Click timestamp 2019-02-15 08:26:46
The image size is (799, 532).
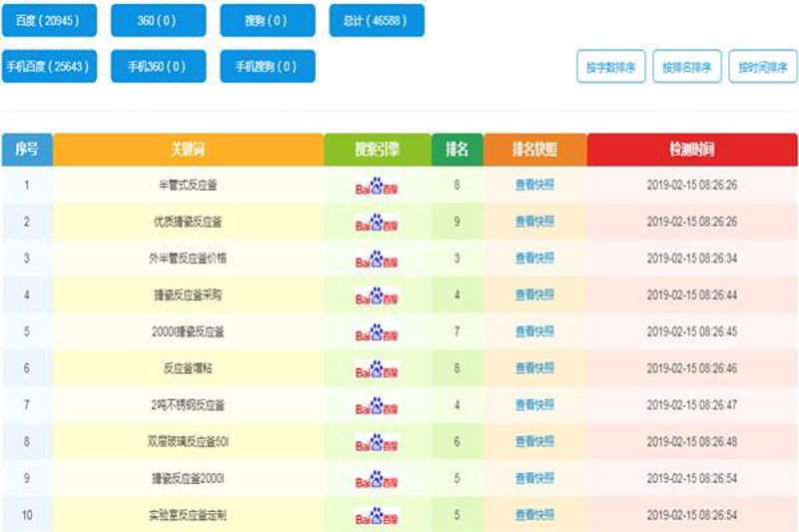pos(692,368)
